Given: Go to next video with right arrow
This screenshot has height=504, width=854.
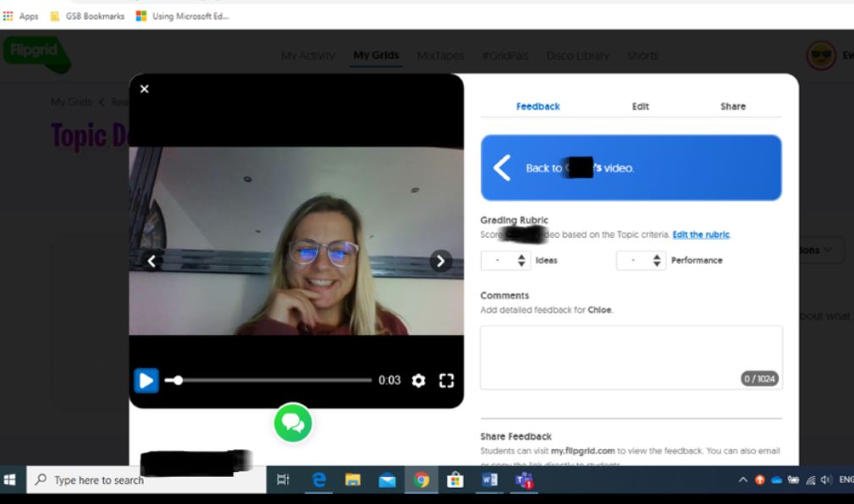Looking at the screenshot, I should click(x=441, y=261).
